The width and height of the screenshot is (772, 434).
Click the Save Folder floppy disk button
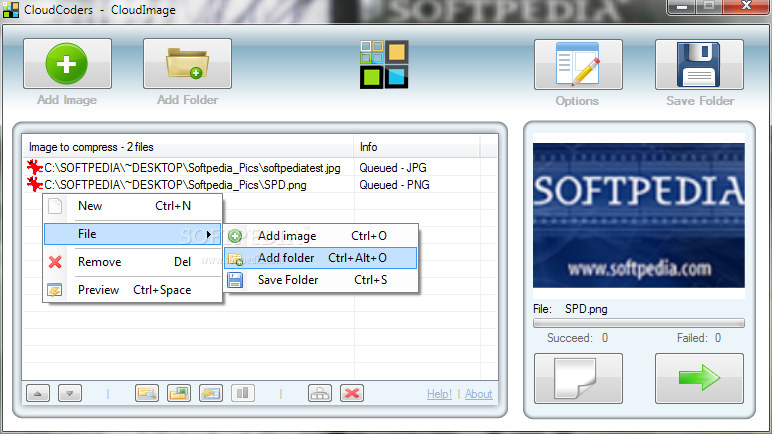pos(699,65)
